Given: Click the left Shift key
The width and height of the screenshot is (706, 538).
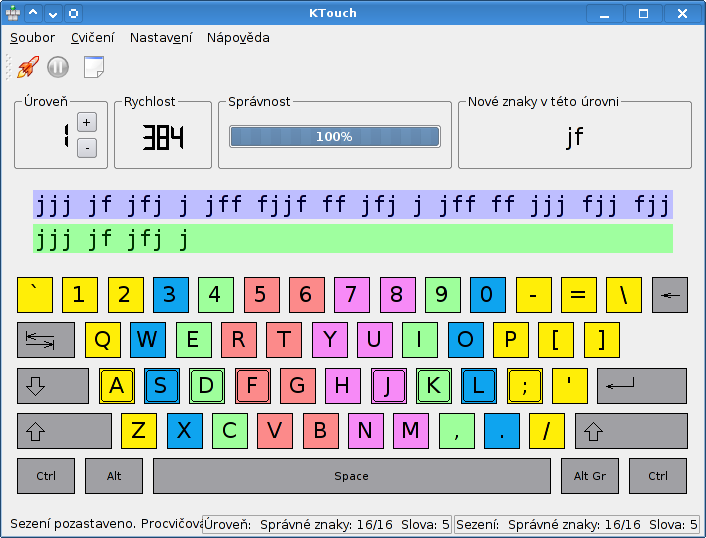Looking at the screenshot, I should 64,431.
